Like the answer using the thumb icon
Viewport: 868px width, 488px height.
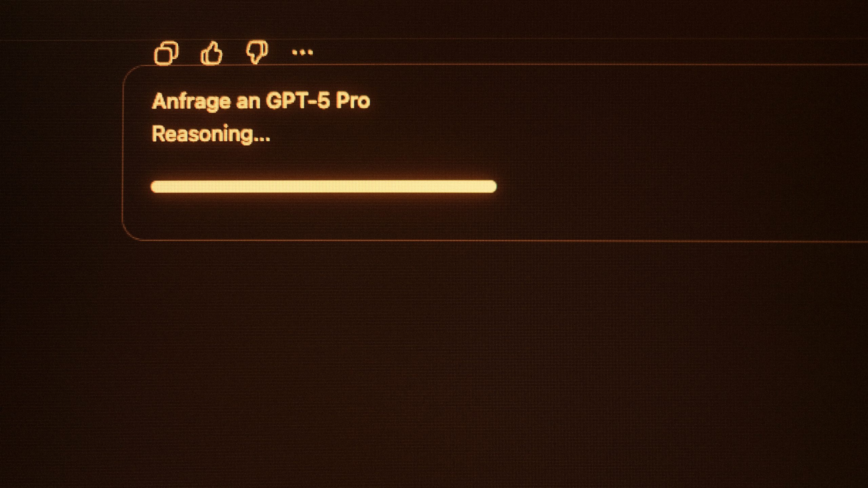coord(212,53)
